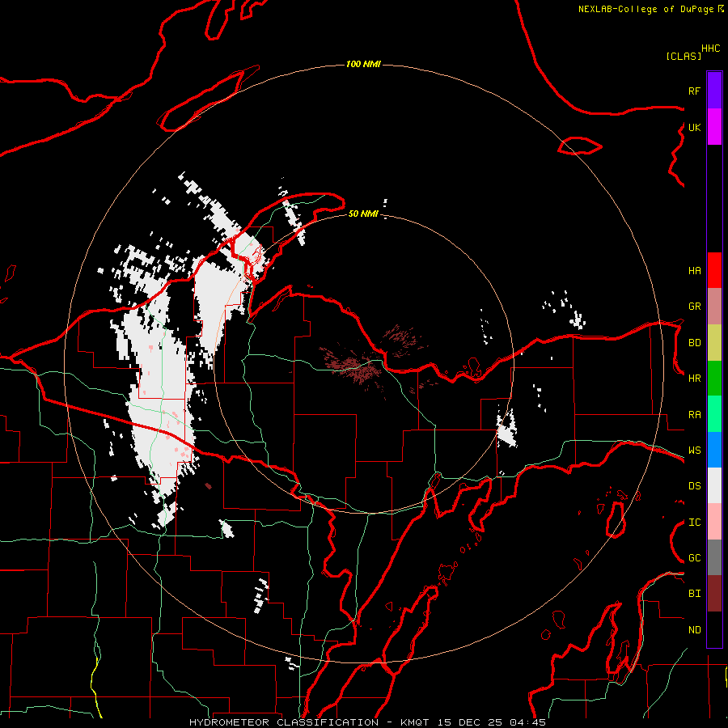Click the "IC" legend label

click(x=694, y=523)
